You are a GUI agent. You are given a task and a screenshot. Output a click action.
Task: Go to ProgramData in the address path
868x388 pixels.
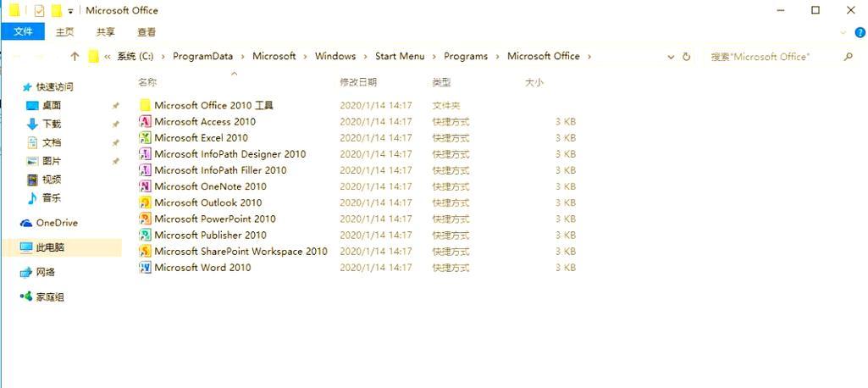click(202, 56)
